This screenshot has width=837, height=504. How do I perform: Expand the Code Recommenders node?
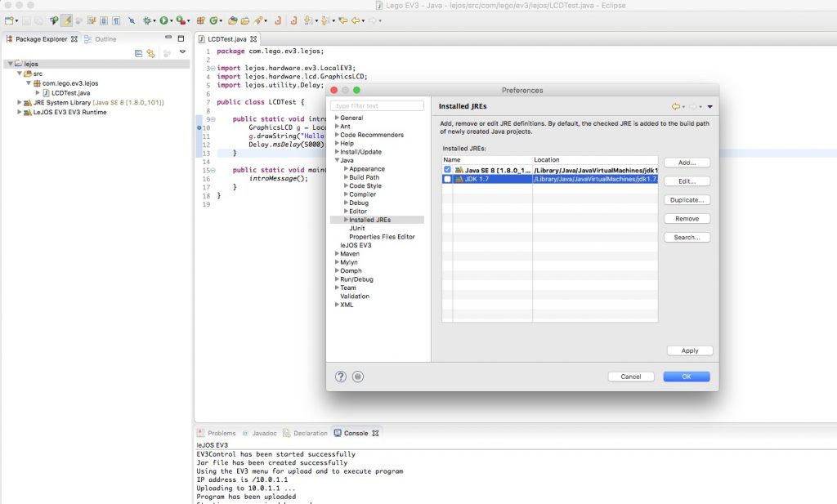337,135
